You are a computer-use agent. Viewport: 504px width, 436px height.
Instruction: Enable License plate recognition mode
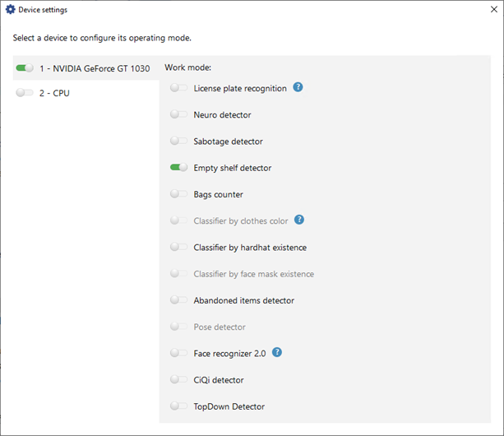pyautogui.click(x=178, y=88)
